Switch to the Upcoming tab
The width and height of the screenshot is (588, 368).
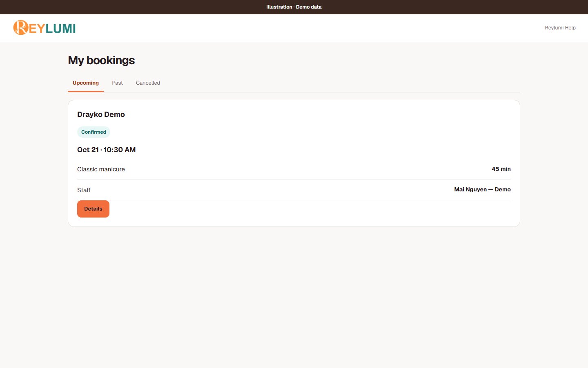coord(86,83)
